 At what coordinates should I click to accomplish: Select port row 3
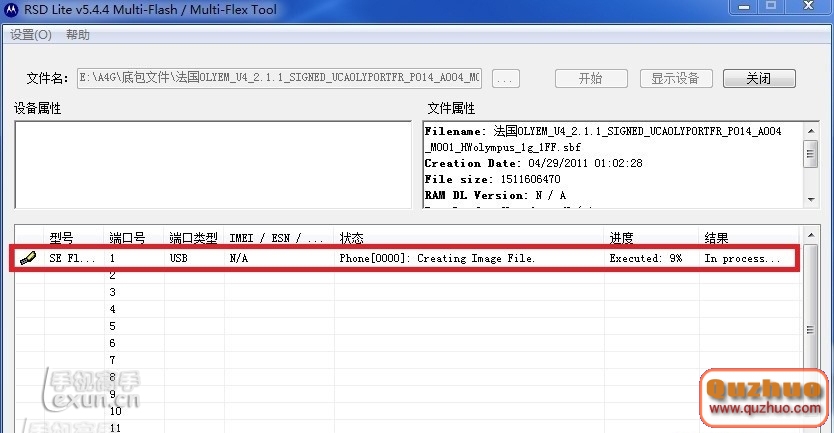click(112, 292)
